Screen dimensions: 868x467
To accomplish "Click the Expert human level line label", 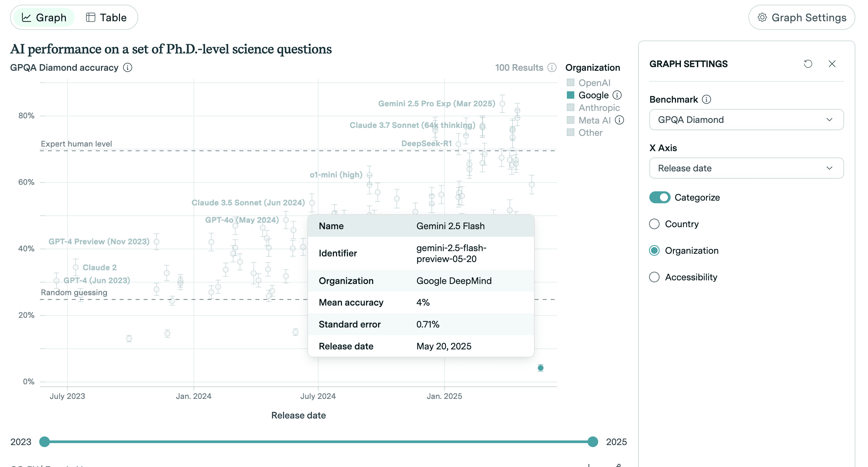I will (x=76, y=144).
